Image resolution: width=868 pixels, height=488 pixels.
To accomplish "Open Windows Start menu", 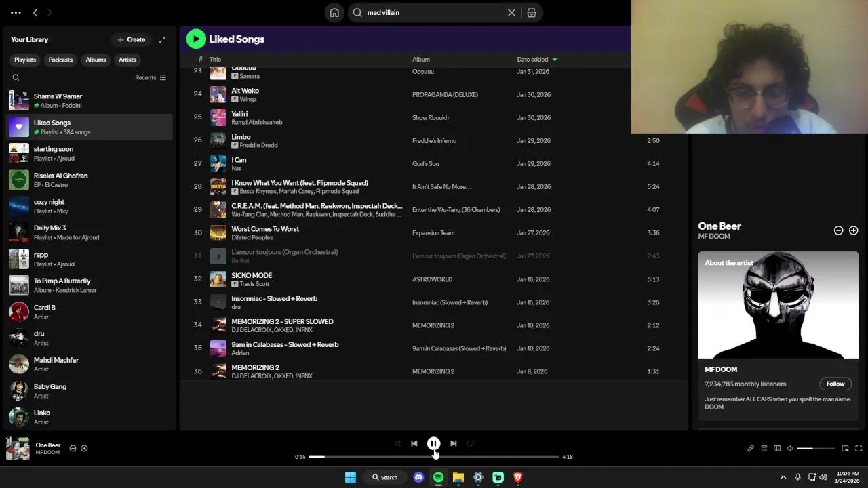I will click(x=351, y=477).
